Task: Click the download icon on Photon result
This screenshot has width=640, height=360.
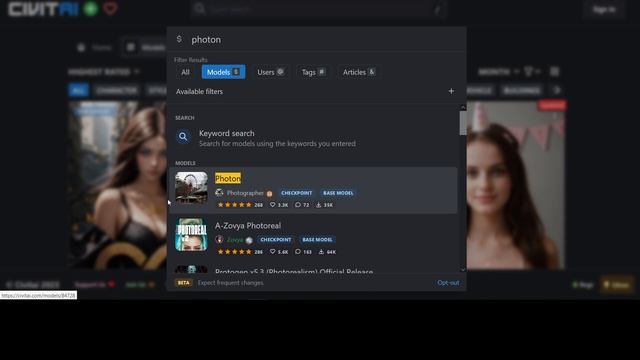Action: pos(318,205)
